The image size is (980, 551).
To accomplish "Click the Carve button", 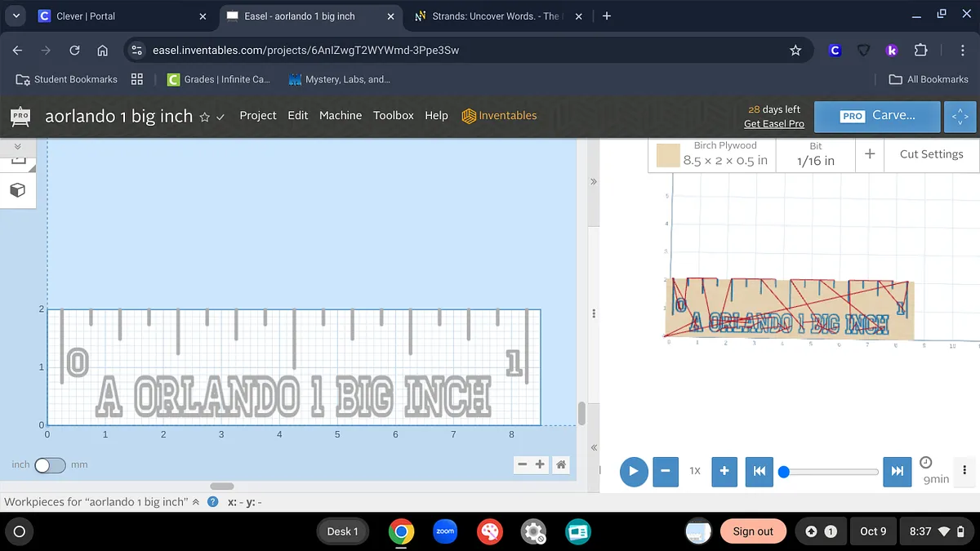I will [x=878, y=116].
